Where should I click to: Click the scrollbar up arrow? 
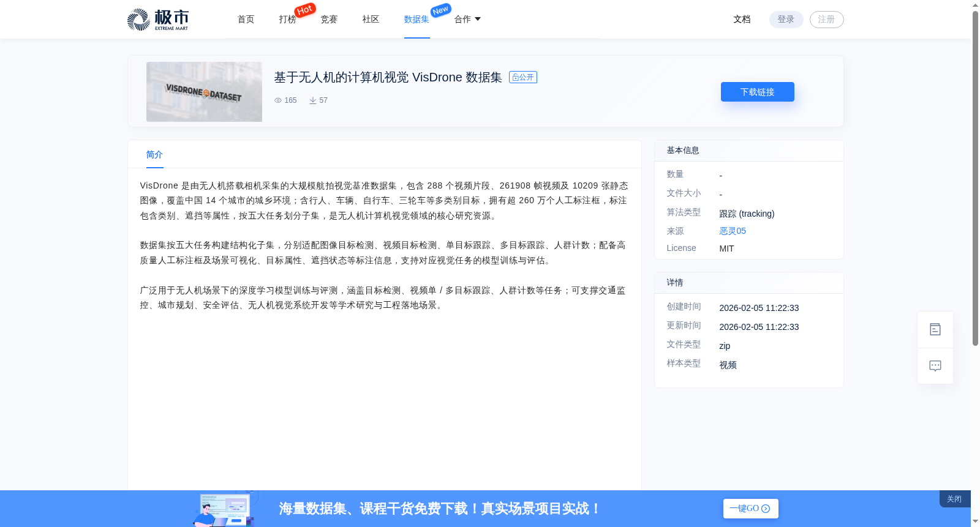point(975,5)
